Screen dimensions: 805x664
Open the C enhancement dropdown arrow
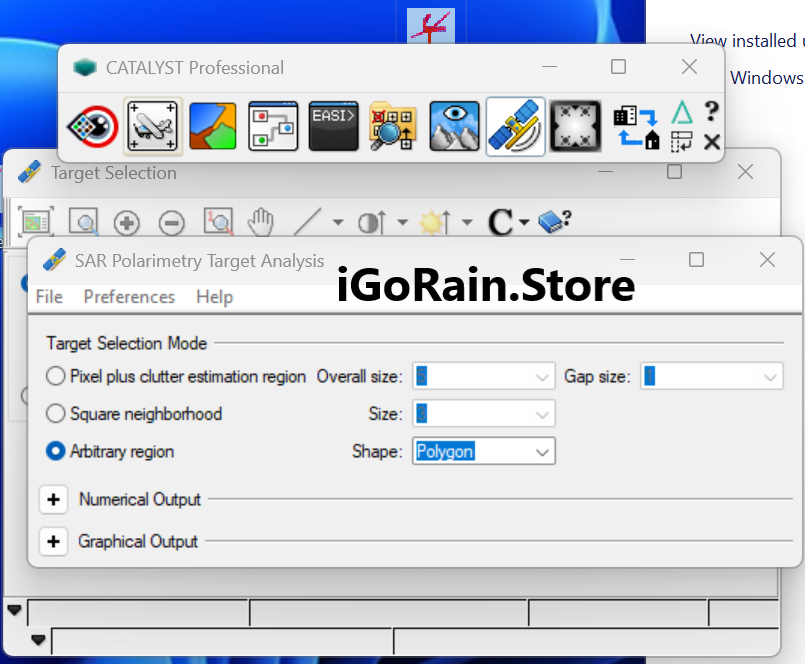[524, 222]
